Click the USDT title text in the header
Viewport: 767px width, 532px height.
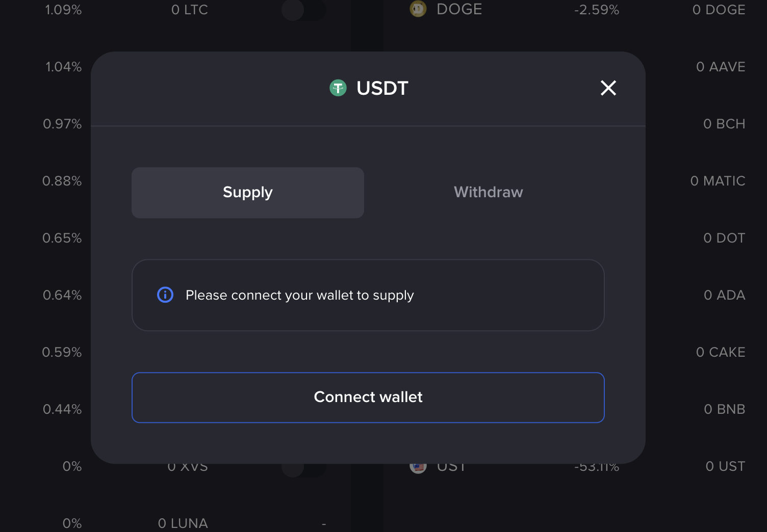pyautogui.click(x=382, y=88)
